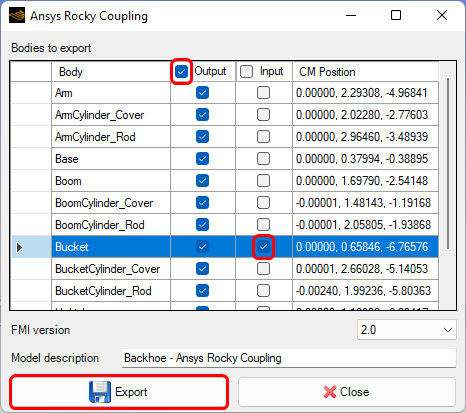Uncheck the Output checkbox for Arm

coord(202,93)
